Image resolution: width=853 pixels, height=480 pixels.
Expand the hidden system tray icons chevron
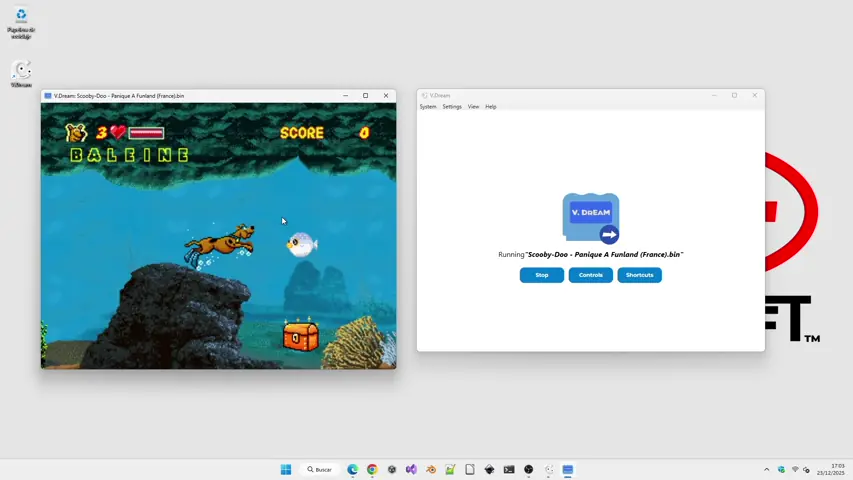click(x=767, y=470)
